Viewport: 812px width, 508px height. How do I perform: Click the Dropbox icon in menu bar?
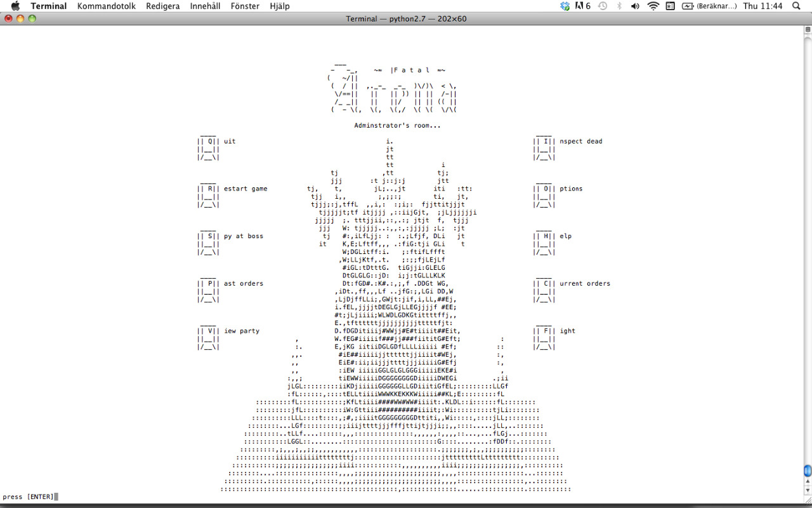point(565,6)
